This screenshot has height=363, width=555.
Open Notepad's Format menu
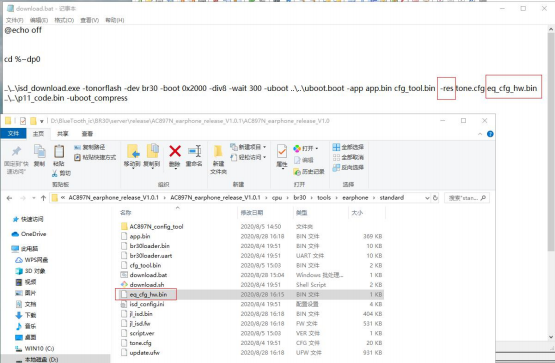coord(64,20)
